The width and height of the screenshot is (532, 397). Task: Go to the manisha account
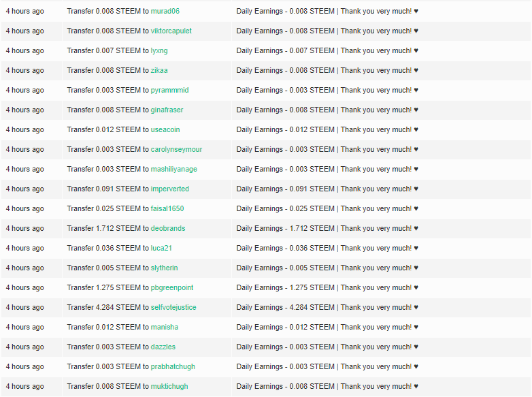tap(165, 326)
